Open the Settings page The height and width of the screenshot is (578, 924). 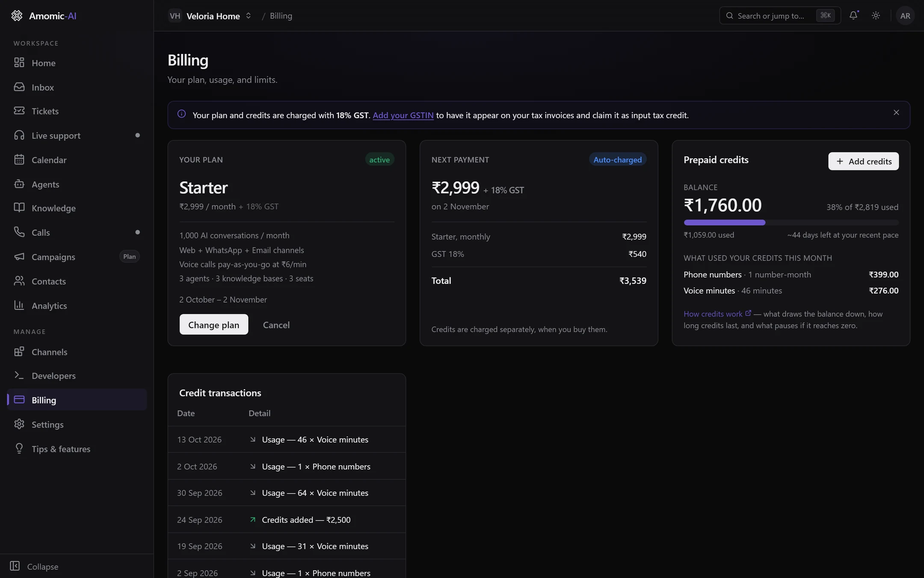(x=77, y=425)
